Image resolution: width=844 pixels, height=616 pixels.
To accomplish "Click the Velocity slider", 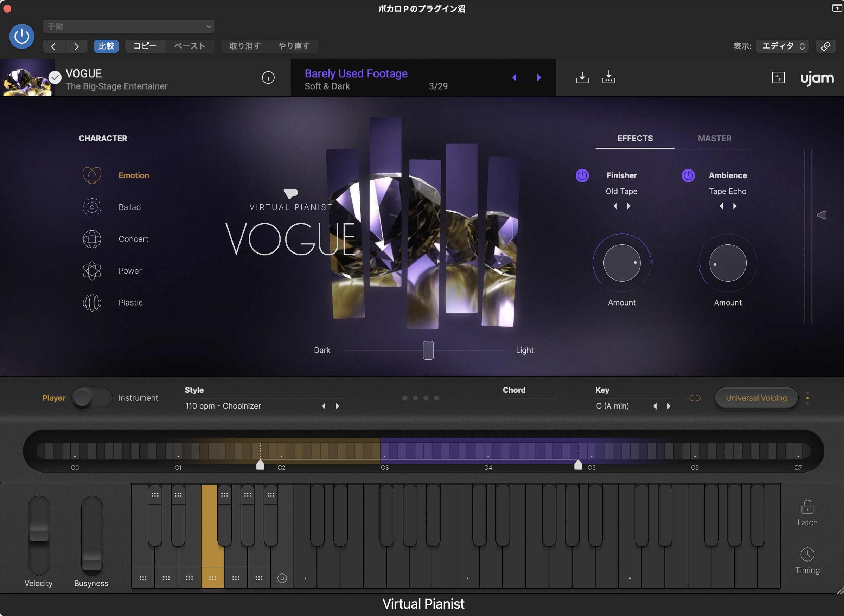I will click(39, 535).
